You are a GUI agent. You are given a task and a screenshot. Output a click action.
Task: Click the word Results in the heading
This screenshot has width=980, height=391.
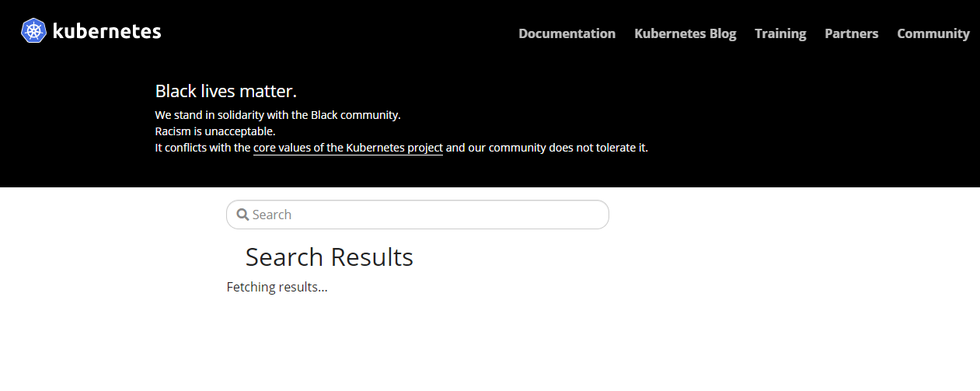coord(371,257)
